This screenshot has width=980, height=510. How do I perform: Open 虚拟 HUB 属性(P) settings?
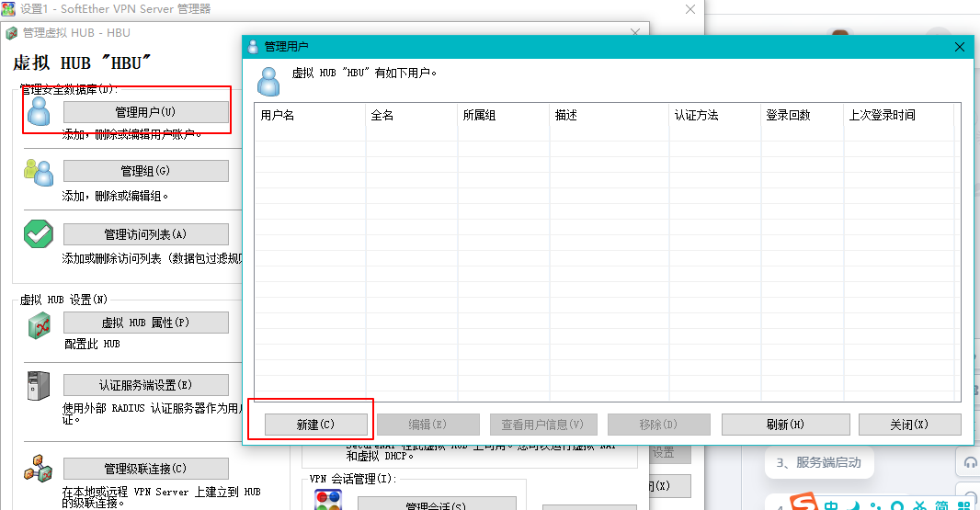pyautogui.click(x=145, y=323)
